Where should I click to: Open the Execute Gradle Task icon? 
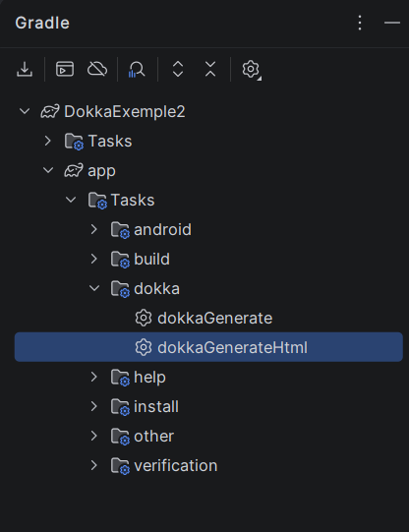[x=65, y=69]
